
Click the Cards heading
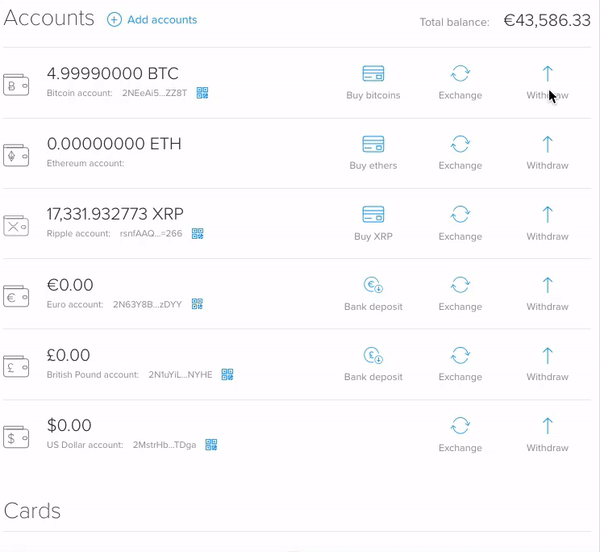[32, 511]
